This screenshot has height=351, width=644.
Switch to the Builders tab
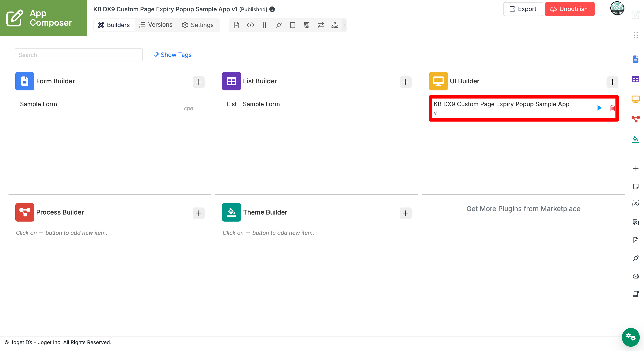[114, 25]
